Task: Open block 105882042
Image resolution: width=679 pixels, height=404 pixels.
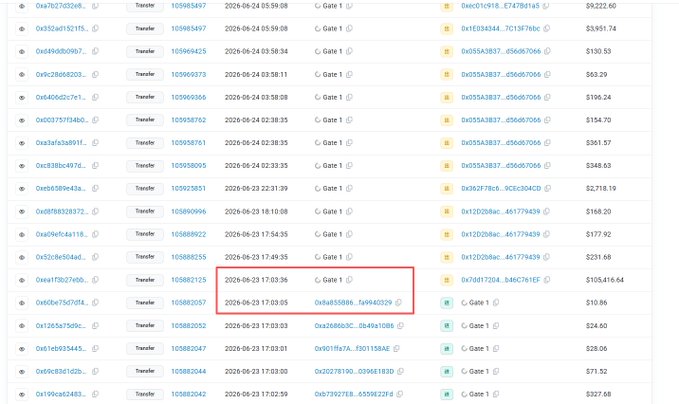Action: pos(188,394)
